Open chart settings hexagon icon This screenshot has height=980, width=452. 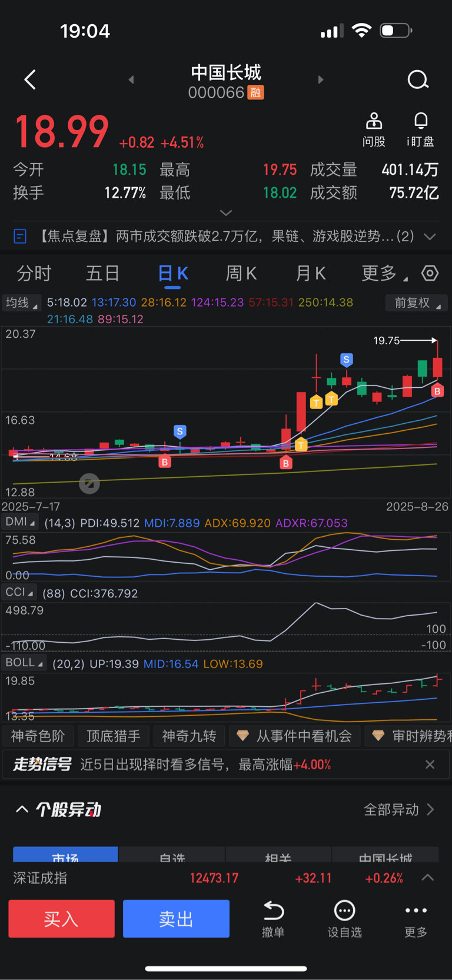pyautogui.click(x=430, y=273)
